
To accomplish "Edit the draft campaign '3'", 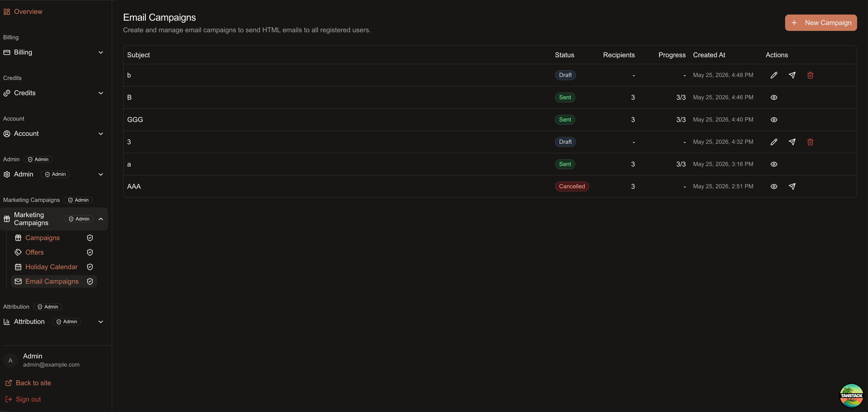I will (774, 142).
